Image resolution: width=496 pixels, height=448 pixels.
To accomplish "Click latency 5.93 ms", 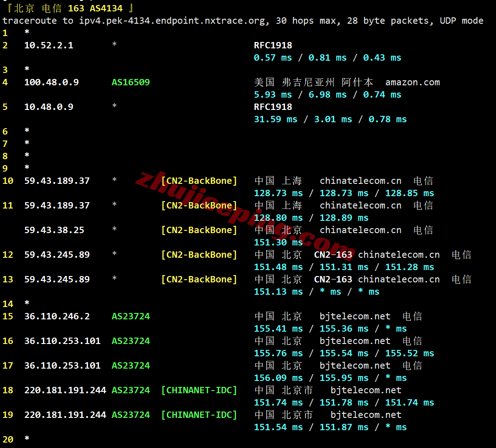I will click(273, 95).
